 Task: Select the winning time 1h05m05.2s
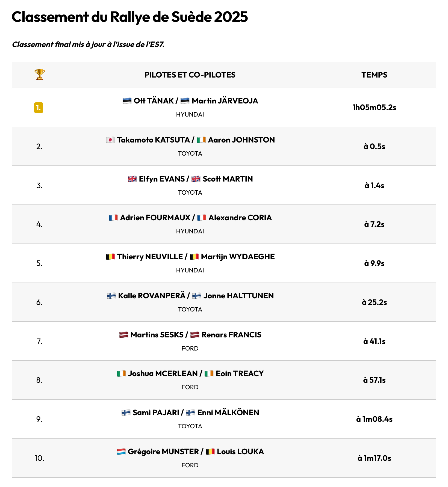click(374, 108)
